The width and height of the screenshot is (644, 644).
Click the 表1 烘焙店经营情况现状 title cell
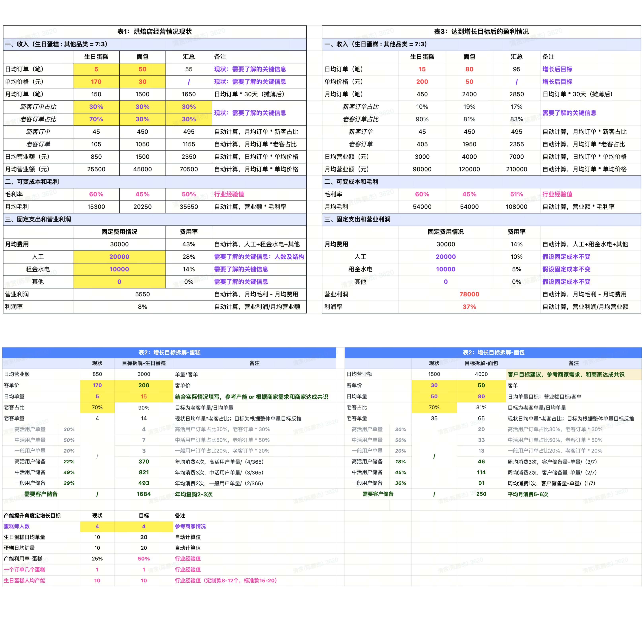point(154,32)
